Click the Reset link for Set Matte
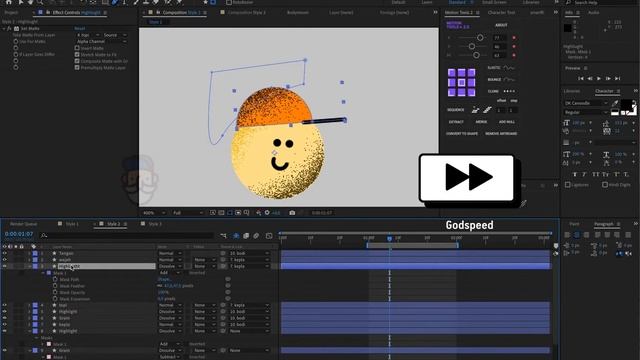The width and height of the screenshot is (640, 360). (x=80, y=29)
